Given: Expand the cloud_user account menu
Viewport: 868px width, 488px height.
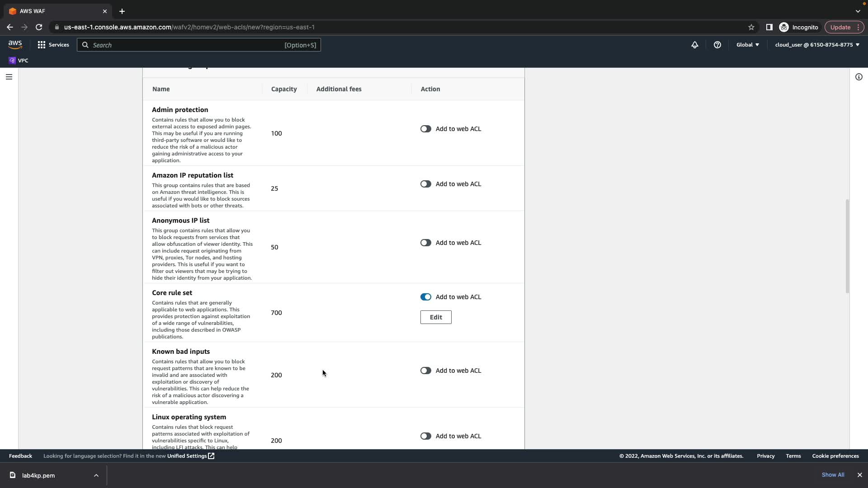Looking at the screenshot, I should click(x=817, y=45).
